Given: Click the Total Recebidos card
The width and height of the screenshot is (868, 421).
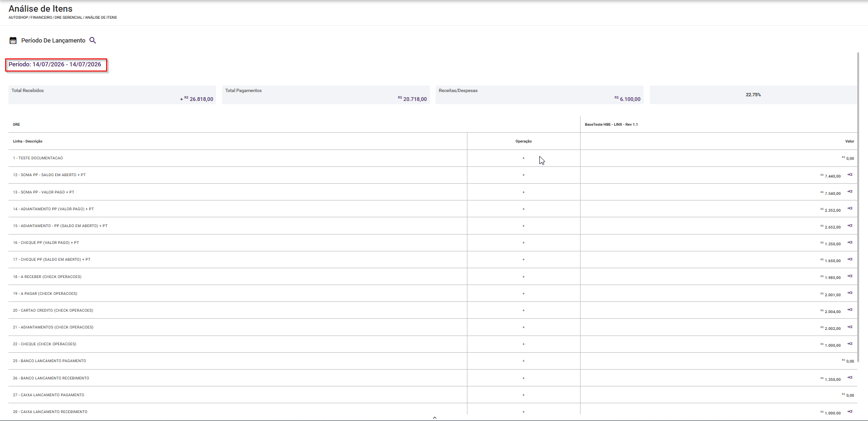Looking at the screenshot, I should 112,95.
